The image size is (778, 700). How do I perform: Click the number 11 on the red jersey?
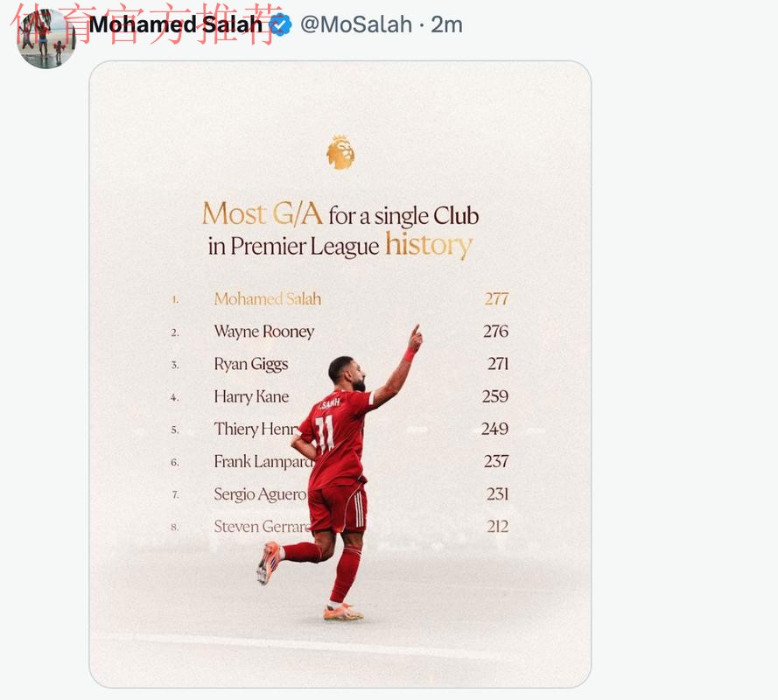(x=326, y=434)
